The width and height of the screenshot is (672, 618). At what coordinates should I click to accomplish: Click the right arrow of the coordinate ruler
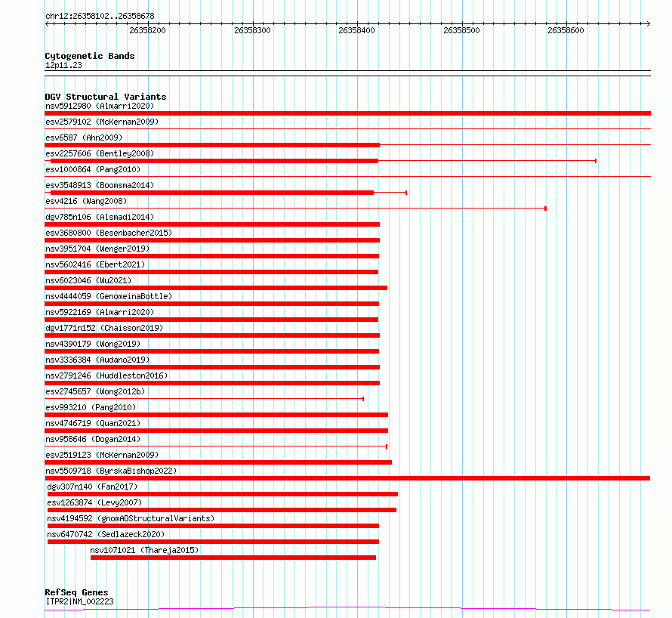tap(649, 23)
